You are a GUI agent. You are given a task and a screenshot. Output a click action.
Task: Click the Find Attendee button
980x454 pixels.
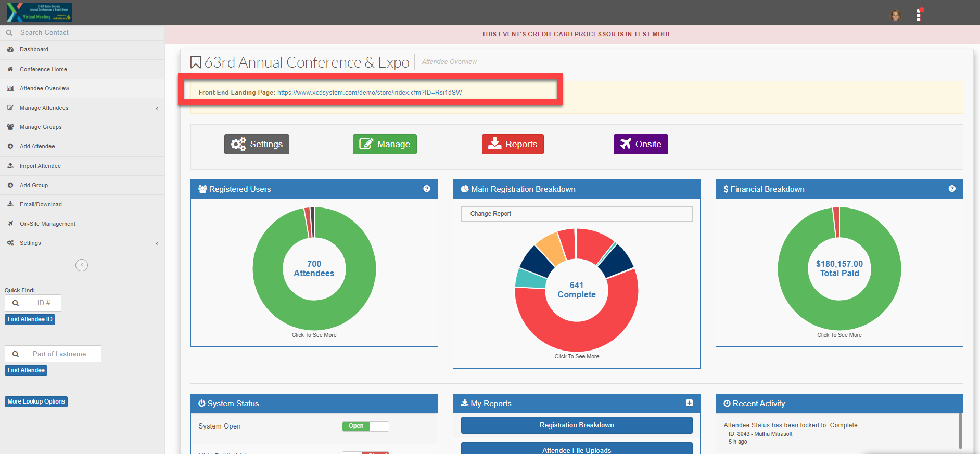[26, 370]
